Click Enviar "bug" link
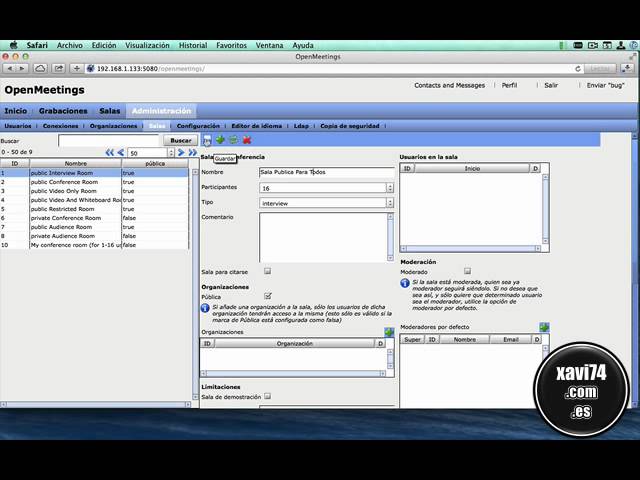Screen dimensions: 640x480 coord(605,85)
